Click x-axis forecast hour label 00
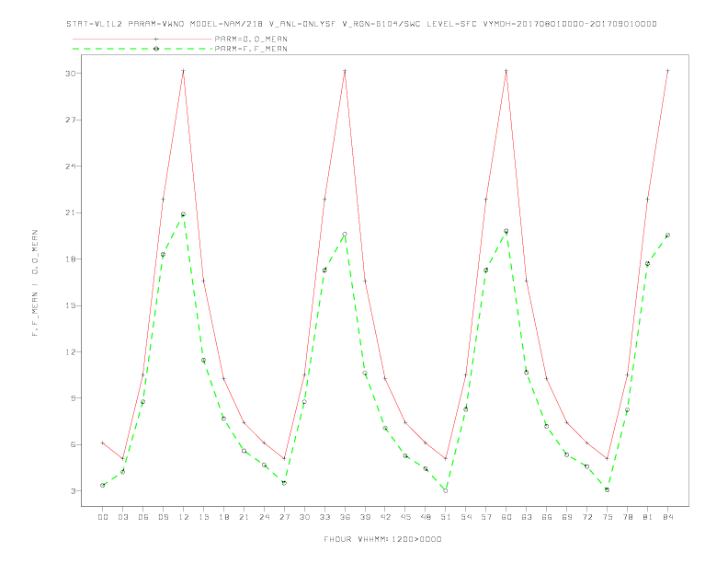 [103, 517]
